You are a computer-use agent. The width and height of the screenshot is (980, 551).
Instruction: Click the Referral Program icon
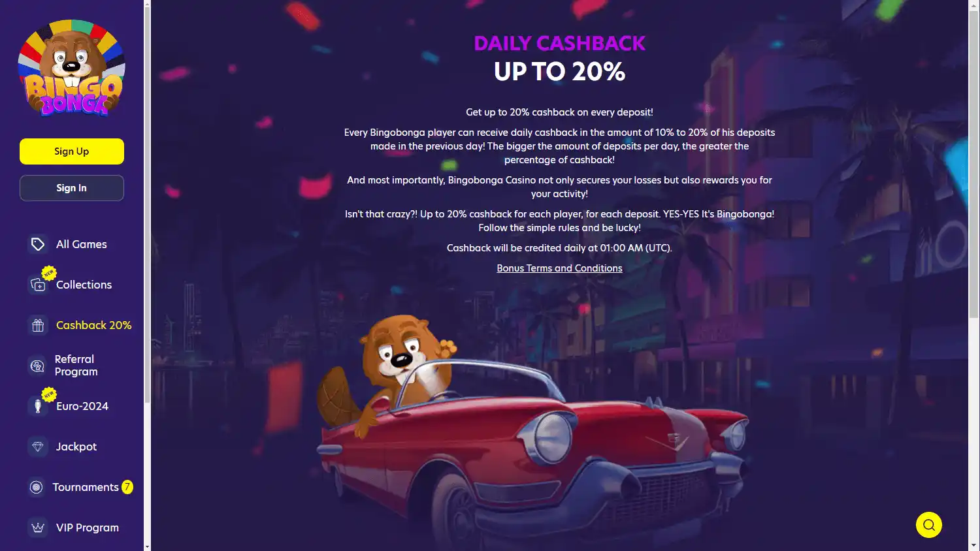point(38,366)
